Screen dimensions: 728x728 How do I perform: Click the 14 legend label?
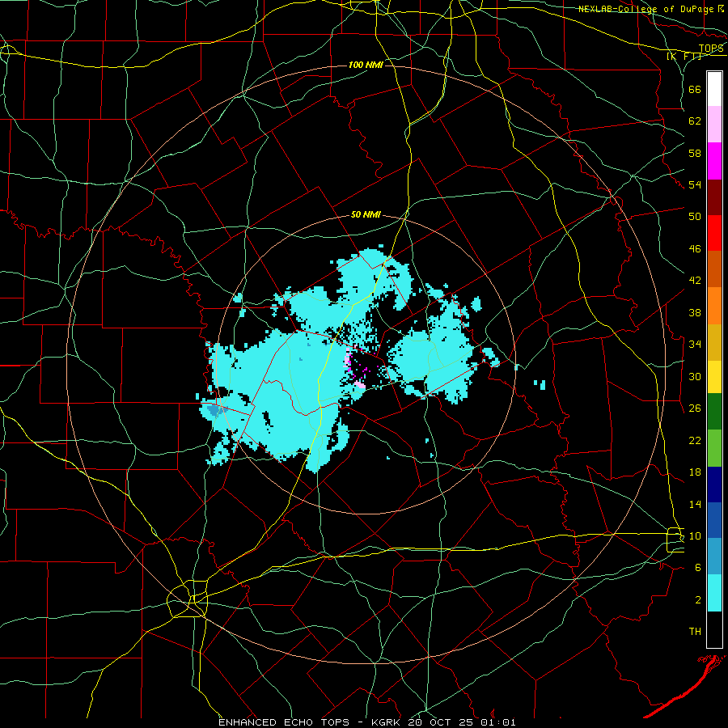pos(695,504)
